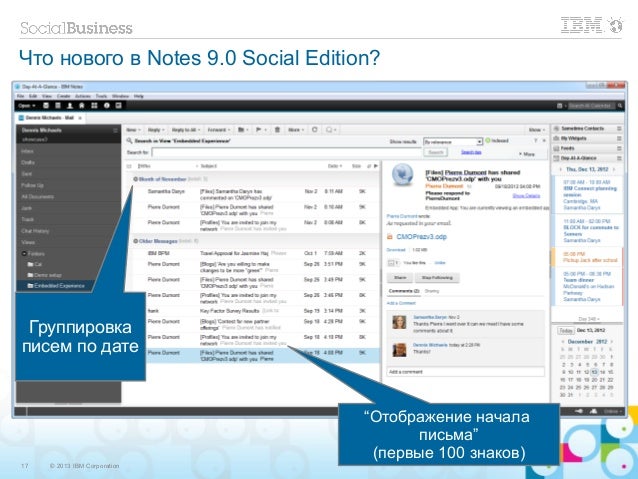Viewport: 638px width, 479px height.
Task: Open the Move to Folder dropdown
Action: (243, 130)
